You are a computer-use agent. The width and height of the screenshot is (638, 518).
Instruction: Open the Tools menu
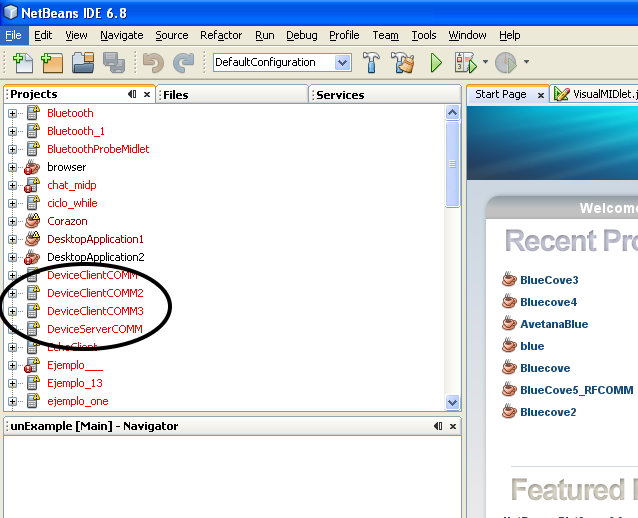coord(424,35)
